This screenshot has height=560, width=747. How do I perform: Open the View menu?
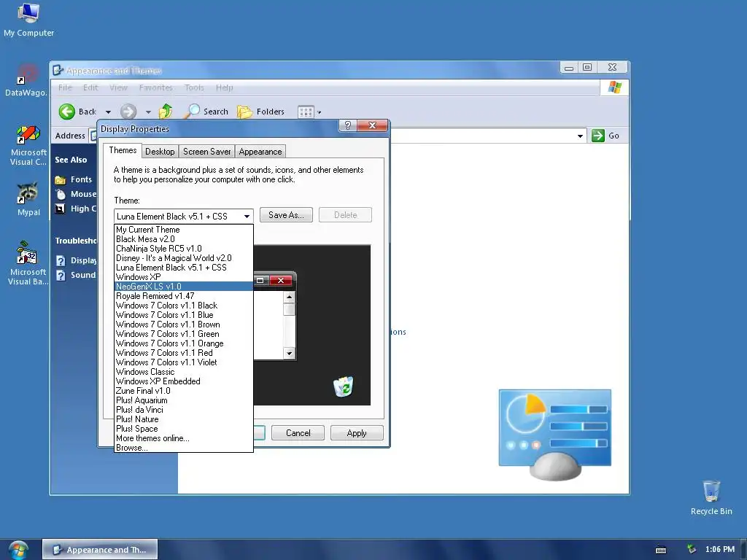118,87
